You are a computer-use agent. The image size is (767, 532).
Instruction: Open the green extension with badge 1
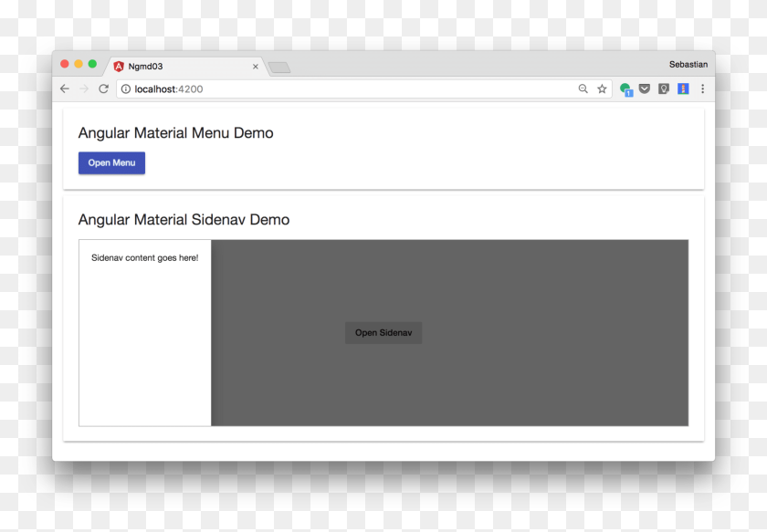point(626,89)
